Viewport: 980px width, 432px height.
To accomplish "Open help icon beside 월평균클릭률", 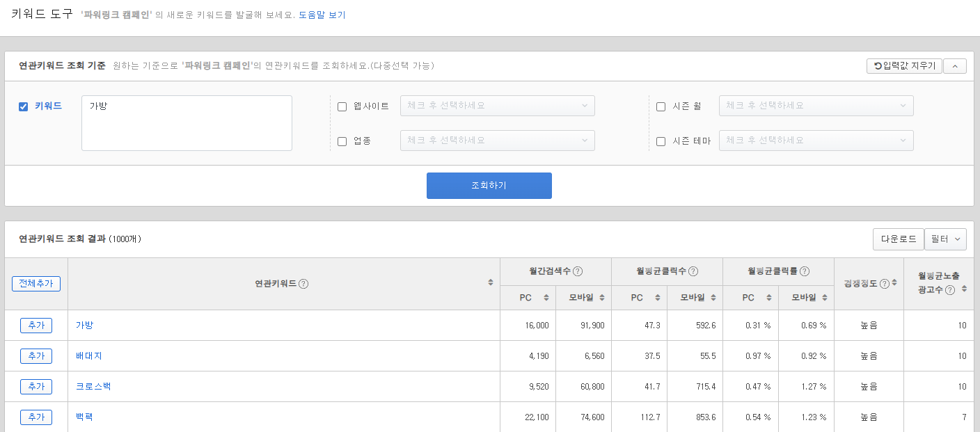I will pyautogui.click(x=803, y=271).
